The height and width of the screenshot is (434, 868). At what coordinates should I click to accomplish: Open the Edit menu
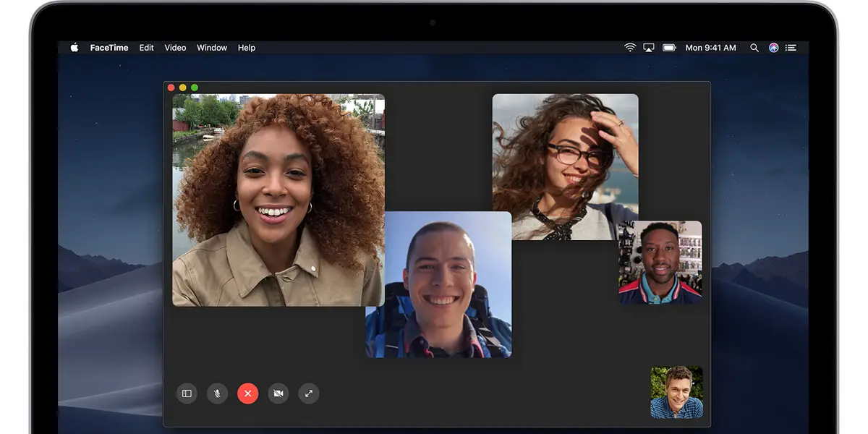point(147,48)
